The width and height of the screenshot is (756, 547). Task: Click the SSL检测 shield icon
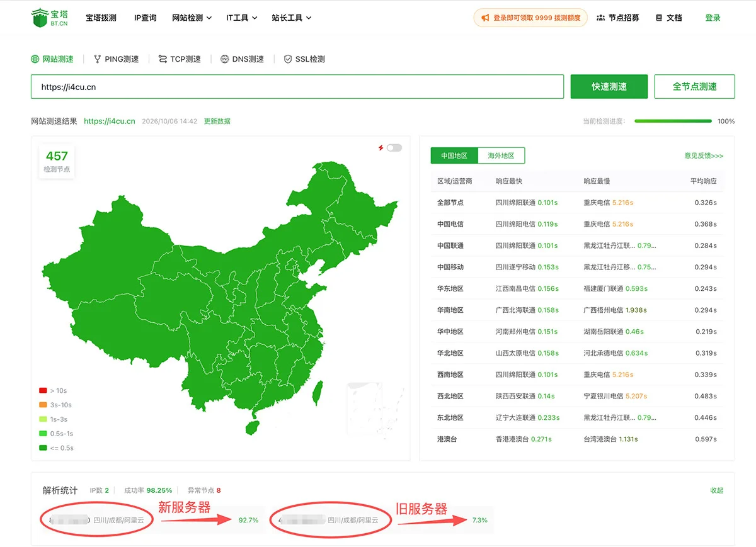tap(288, 59)
